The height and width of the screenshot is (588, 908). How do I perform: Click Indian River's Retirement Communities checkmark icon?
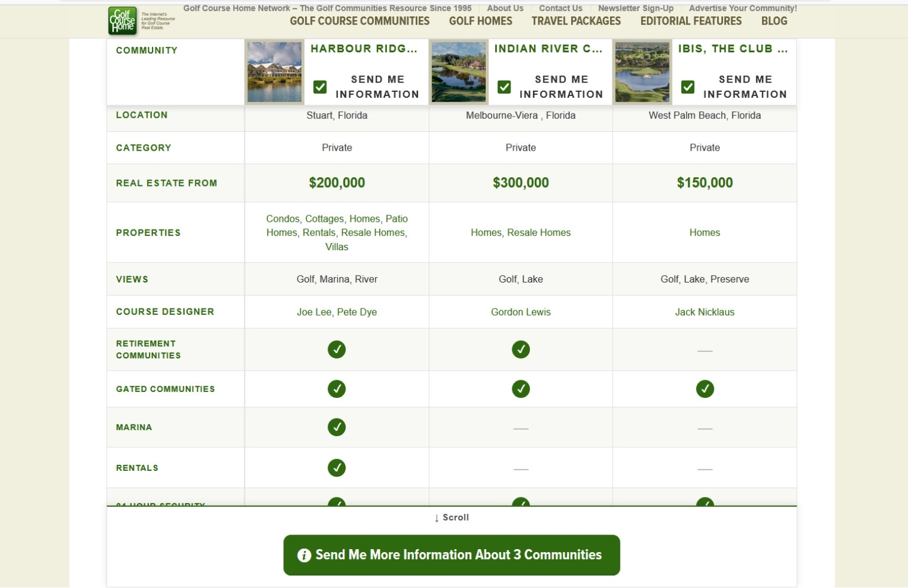[x=521, y=349]
